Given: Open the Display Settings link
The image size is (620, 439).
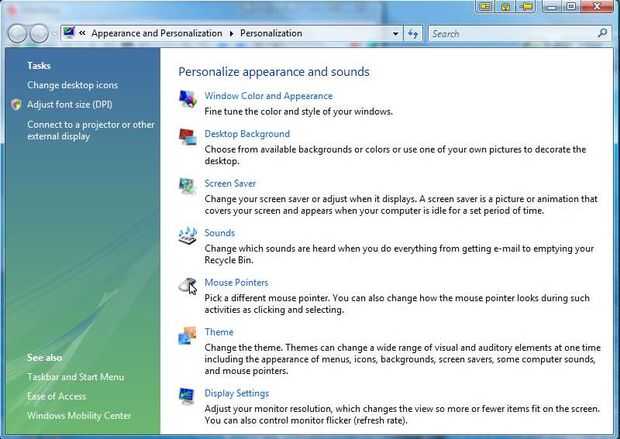Looking at the screenshot, I should 237,394.
